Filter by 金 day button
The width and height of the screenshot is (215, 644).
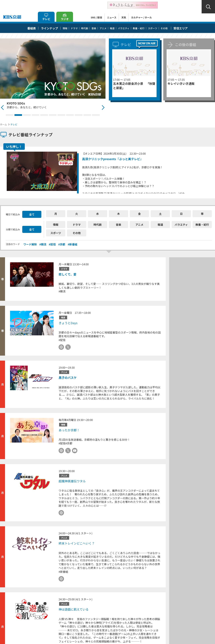pos(139,214)
